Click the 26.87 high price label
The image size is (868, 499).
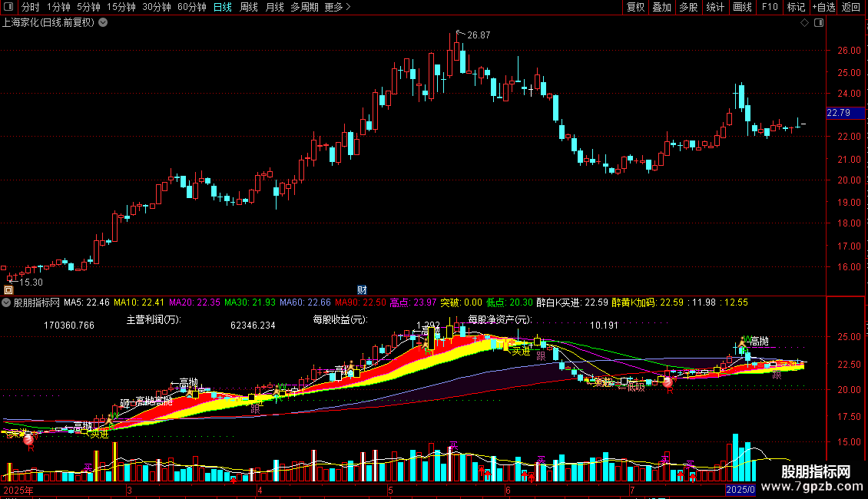click(x=479, y=35)
